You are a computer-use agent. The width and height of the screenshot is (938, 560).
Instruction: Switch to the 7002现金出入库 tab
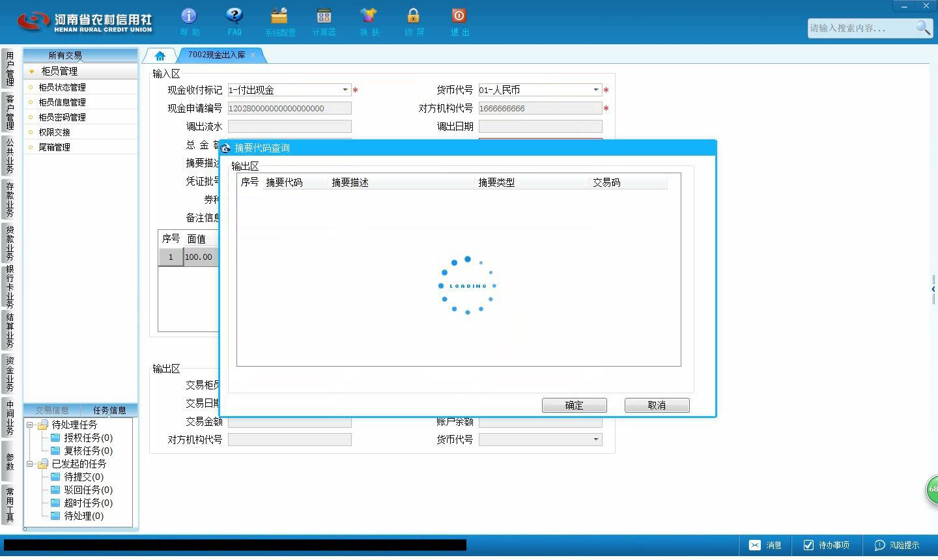coord(217,55)
